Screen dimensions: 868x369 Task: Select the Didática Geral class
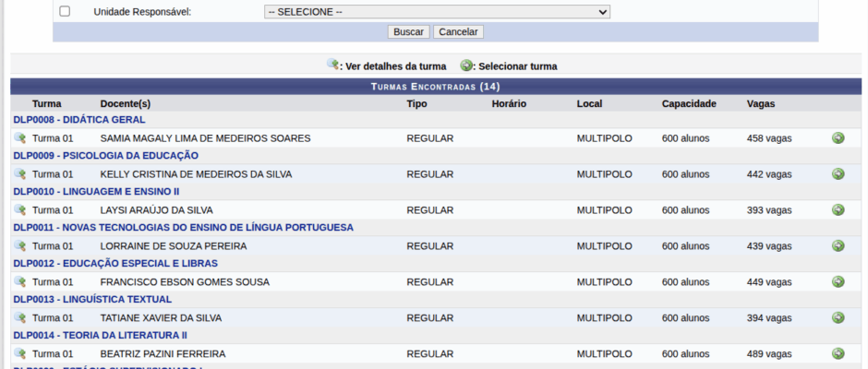click(838, 138)
